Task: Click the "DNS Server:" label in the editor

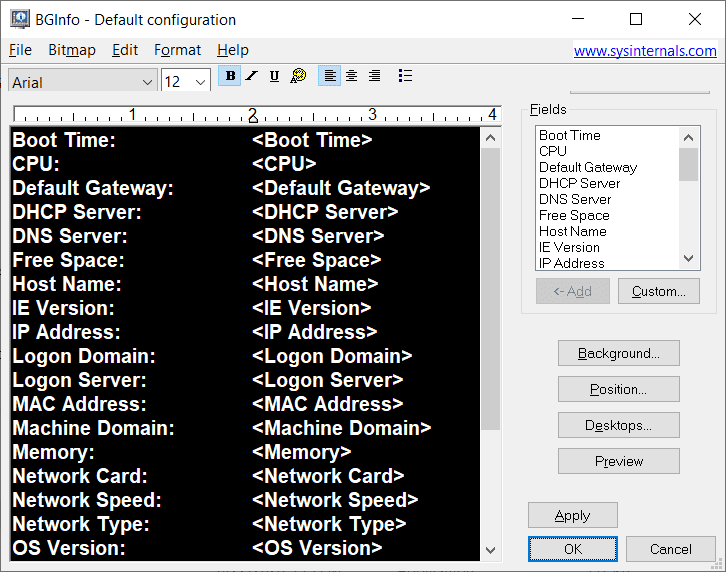Action: pyautogui.click(x=69, y=236)
